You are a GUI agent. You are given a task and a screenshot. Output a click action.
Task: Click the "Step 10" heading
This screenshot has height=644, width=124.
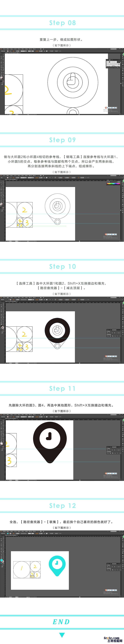pos(62,267)
